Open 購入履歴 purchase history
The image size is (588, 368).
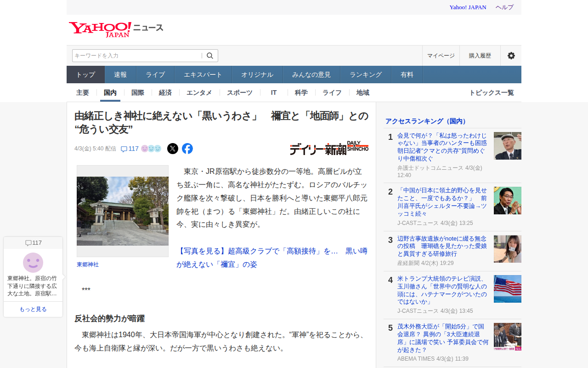480,56
